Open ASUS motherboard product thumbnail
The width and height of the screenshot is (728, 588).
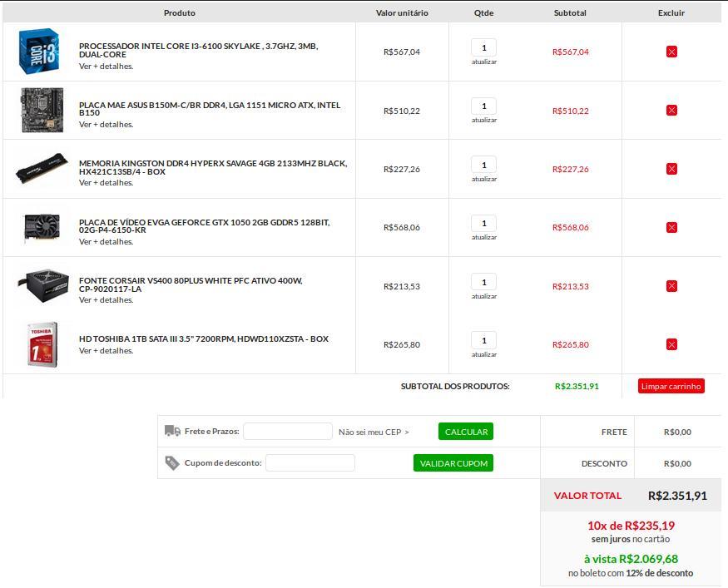tap(42, 110)
